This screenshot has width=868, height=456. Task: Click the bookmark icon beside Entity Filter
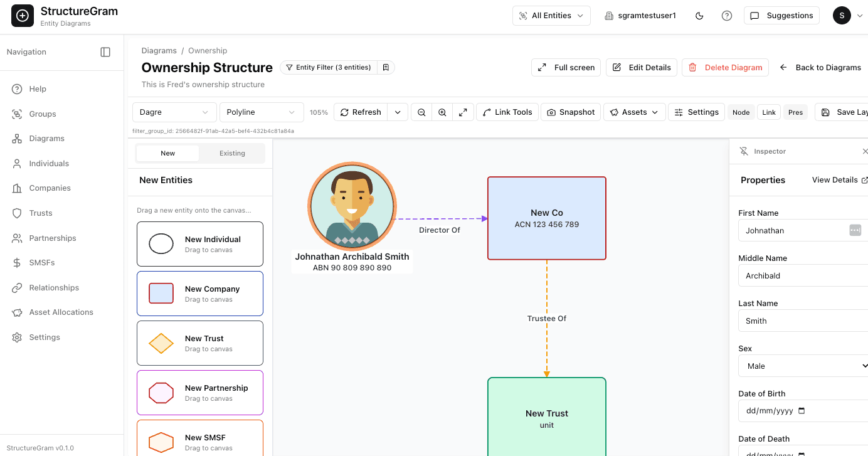pos(386,67)
